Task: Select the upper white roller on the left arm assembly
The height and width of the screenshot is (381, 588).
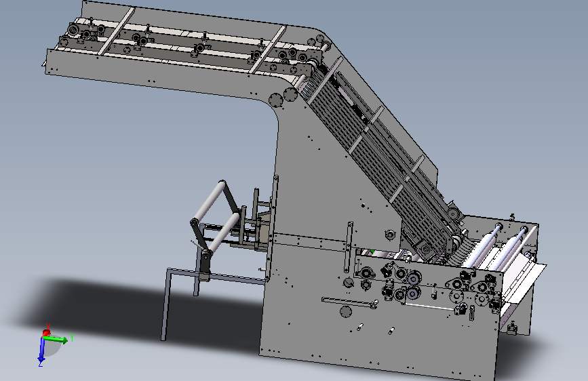Action: (x=210, y=201)
